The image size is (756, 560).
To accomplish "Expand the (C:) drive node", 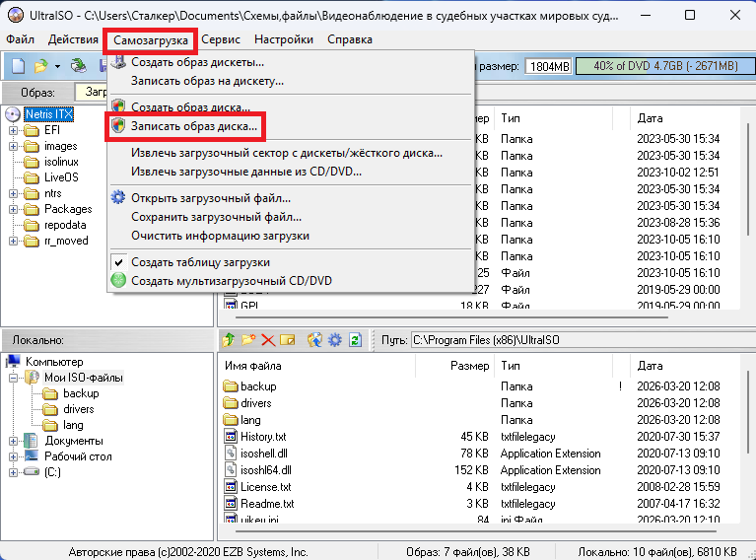I will 13,472.
